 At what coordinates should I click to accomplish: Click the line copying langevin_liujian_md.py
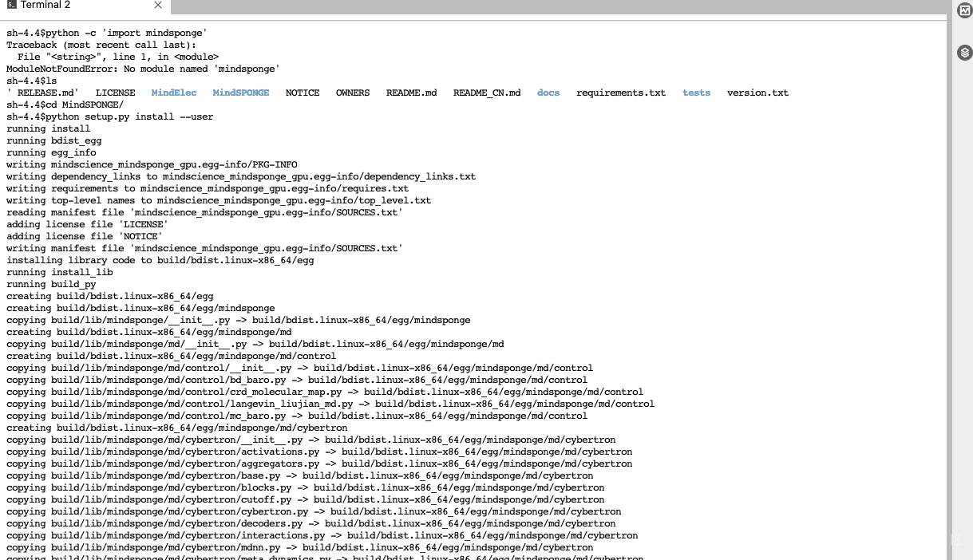[x=330, y=404]
